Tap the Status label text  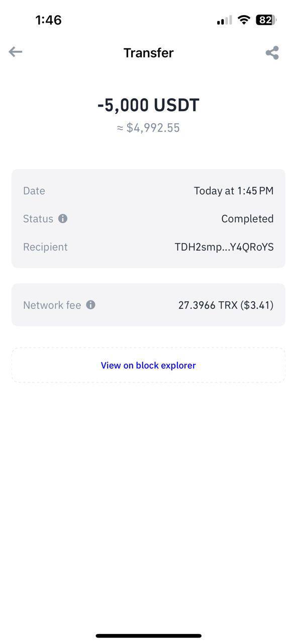point(38,219)
